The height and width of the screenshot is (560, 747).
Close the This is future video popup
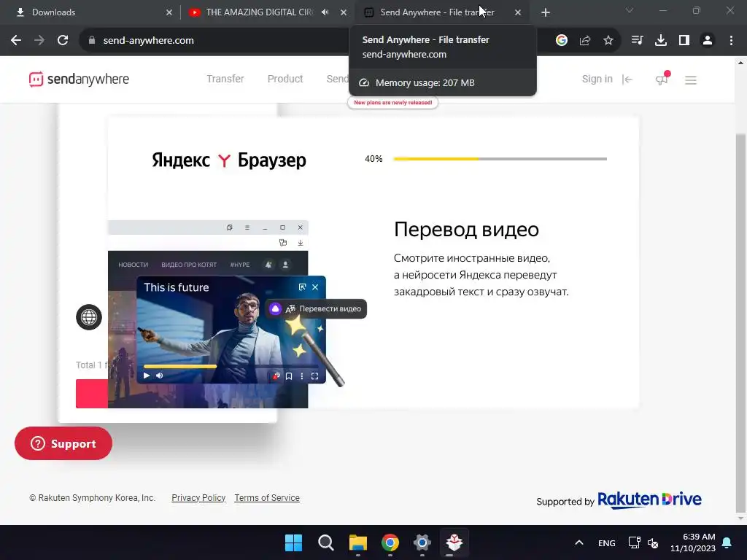(x=315, y=287)
